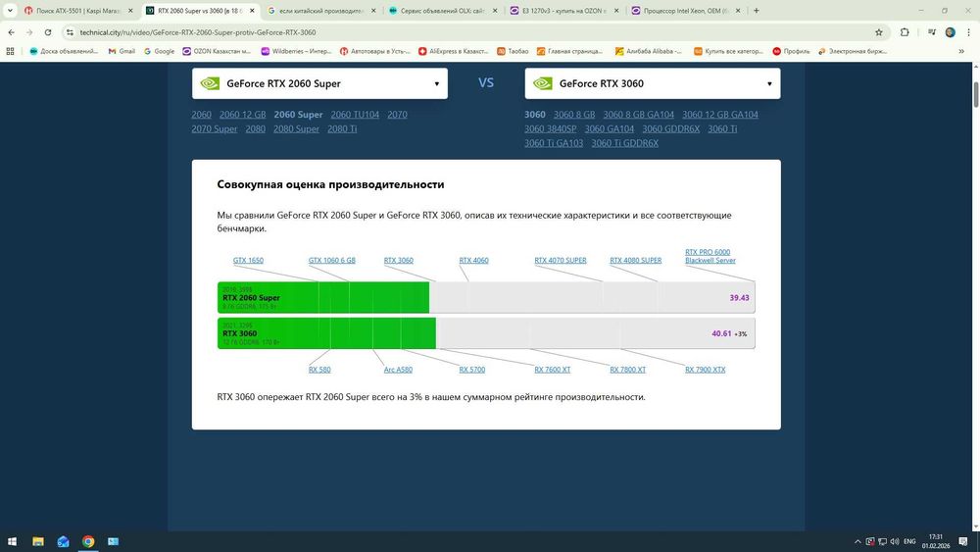Reload the current page
The image size is (980, 552).
pos(47,32)
